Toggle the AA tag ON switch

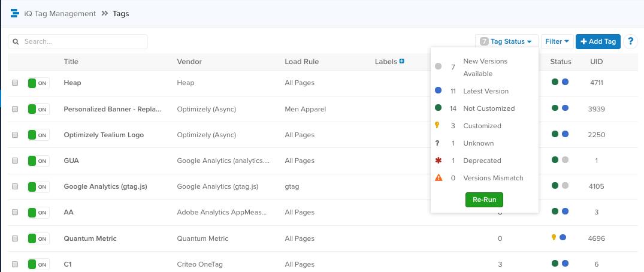38,213
